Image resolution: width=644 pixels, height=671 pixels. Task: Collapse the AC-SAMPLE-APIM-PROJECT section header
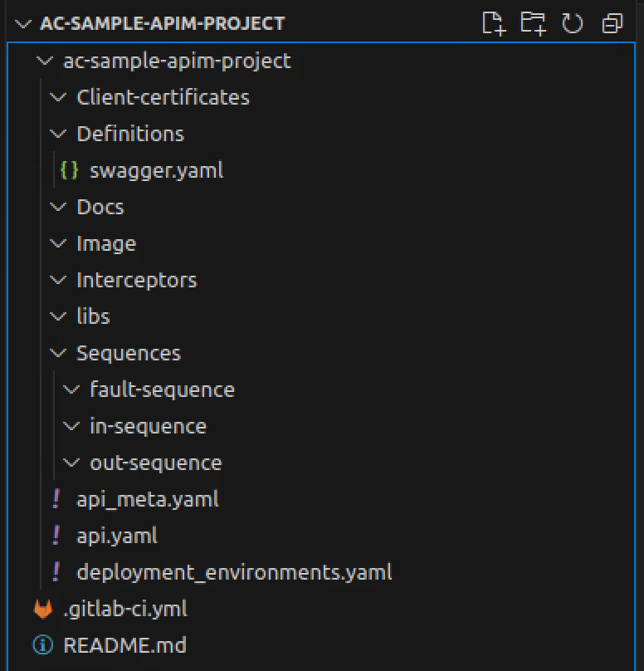click(21, 23)
